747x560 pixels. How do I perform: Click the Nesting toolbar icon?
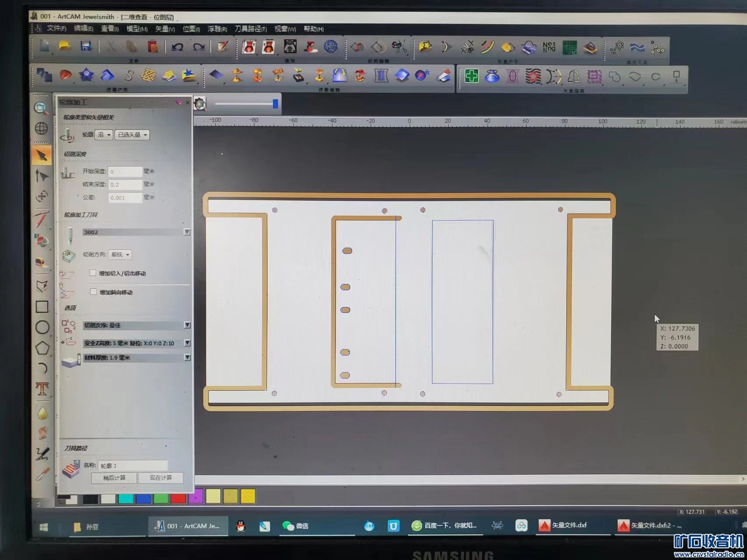tap(549, 47)
